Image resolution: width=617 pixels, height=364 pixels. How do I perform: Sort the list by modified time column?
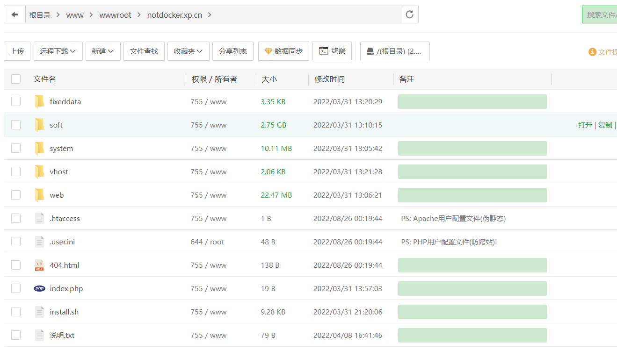[329, 79]
